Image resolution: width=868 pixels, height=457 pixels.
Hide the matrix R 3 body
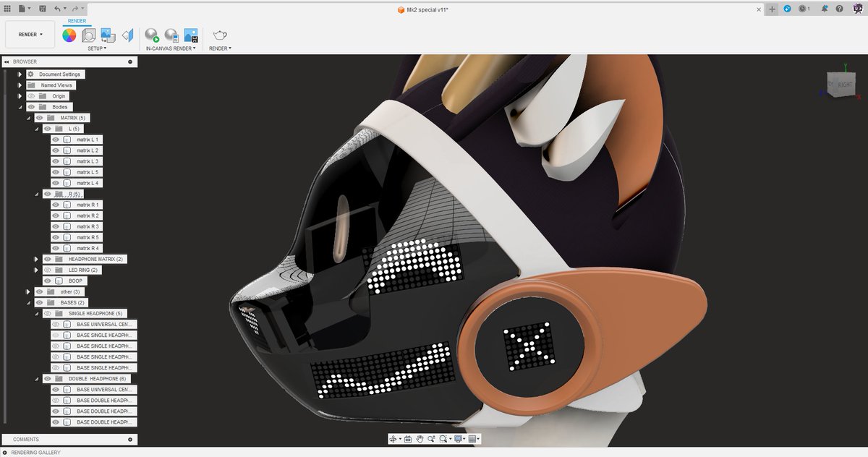(56, 226)
